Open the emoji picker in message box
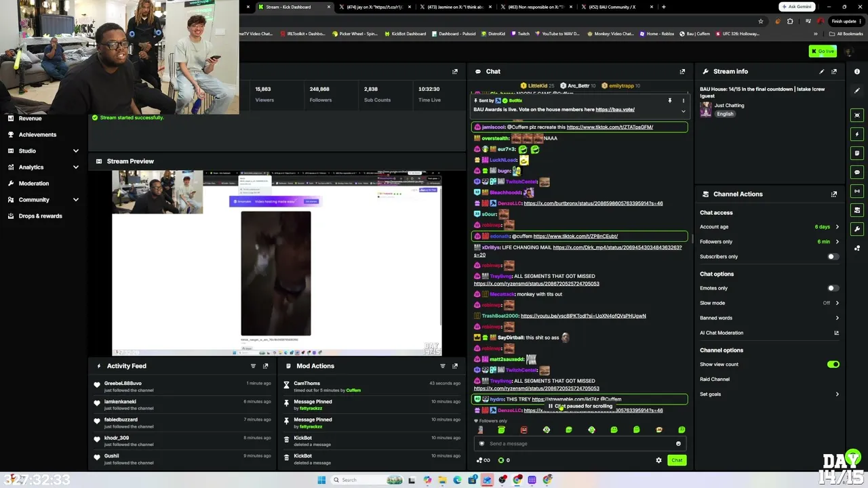 [678, 444]
